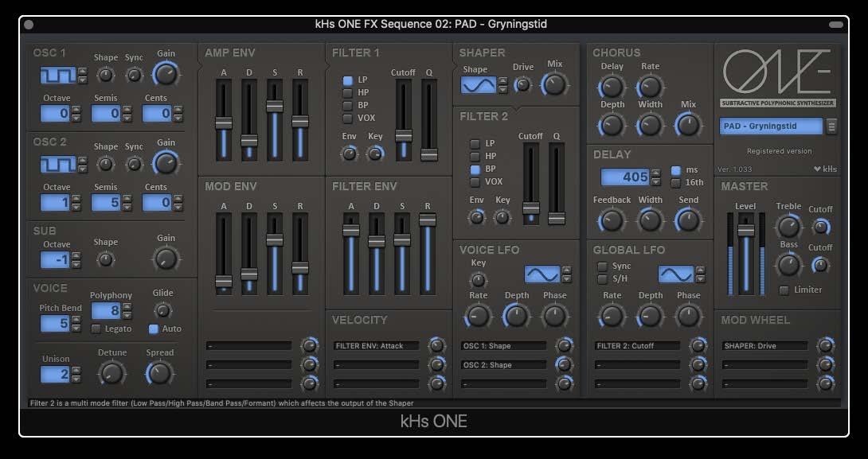Enable the Master Limiter

click(x=784, y=290)
